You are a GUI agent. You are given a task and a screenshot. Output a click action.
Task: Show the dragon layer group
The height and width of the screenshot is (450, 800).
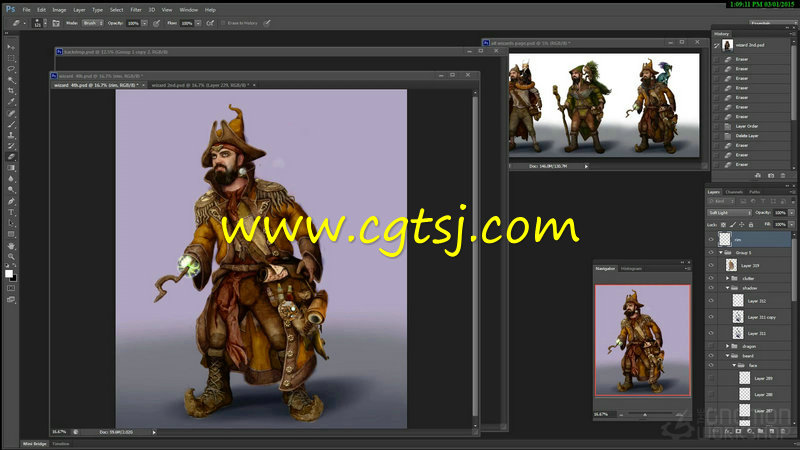pos(711,346)
